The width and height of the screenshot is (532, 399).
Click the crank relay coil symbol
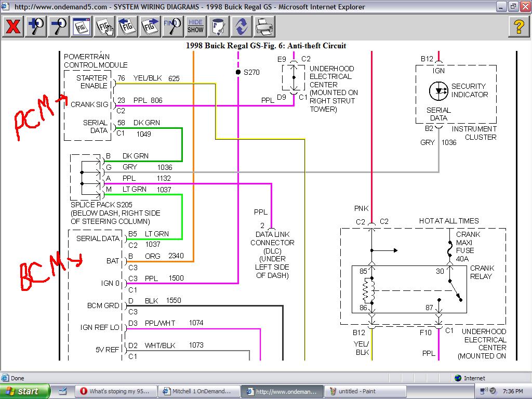(x=369, y=290)
